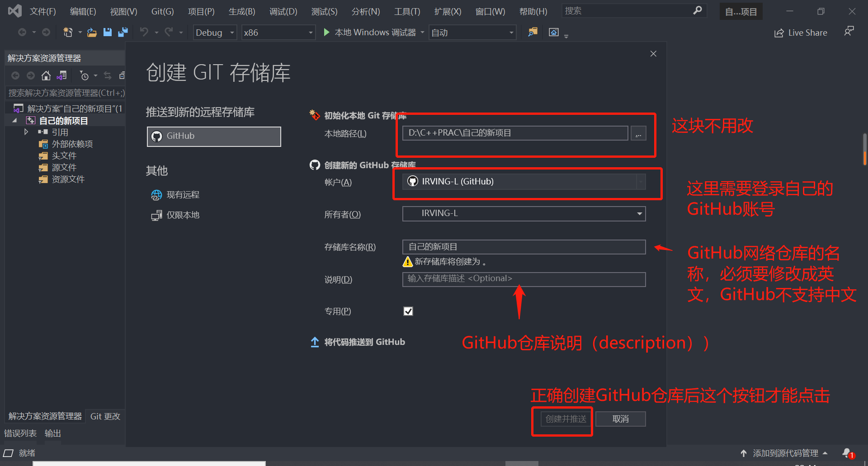Open the 所有者 (owner) dropdown
868x466 pixels.
[639, 213]
